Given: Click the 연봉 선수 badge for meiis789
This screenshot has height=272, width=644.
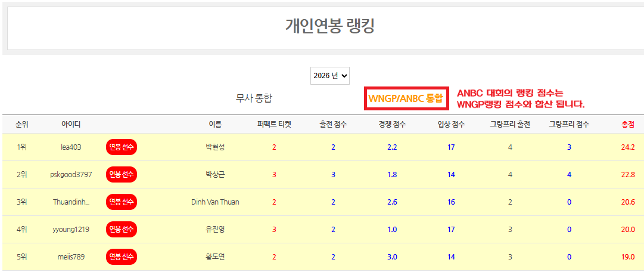Looking at the screenshot, I should click(x=122, y=257).
